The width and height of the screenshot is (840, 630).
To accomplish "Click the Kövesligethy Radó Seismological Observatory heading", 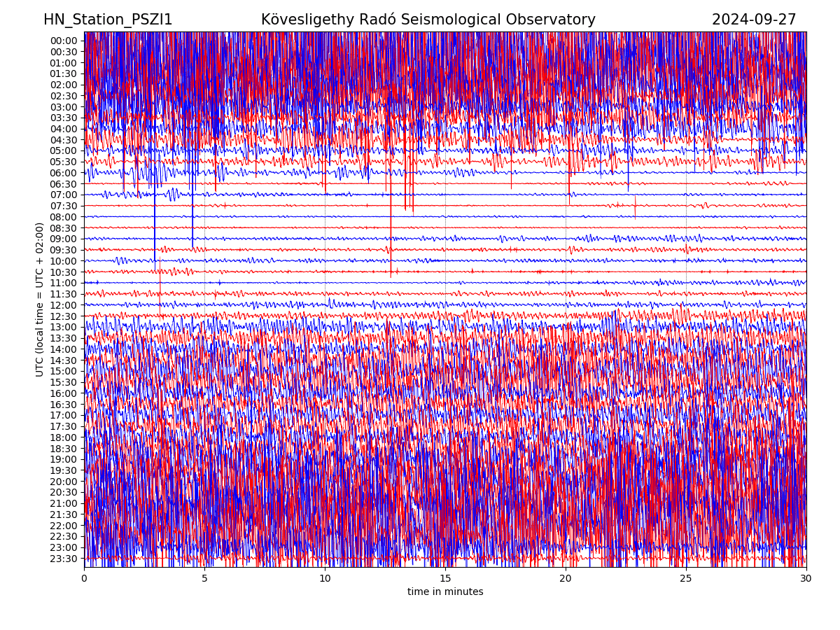I will pos(428,20).
